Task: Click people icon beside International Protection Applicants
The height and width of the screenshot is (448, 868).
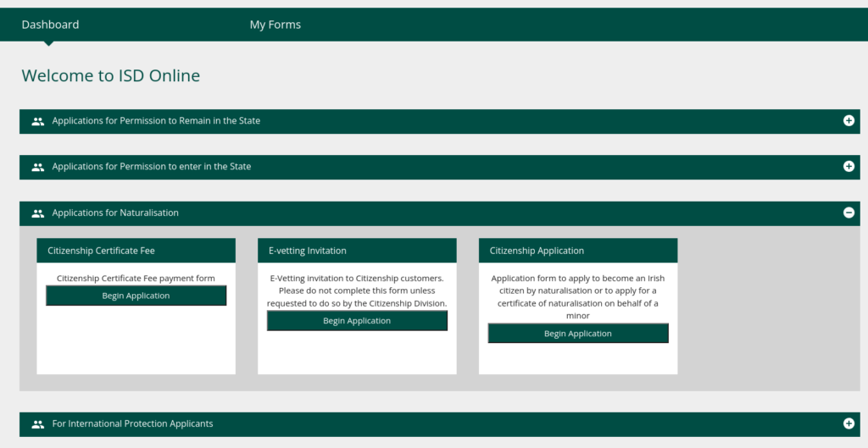Action: point(37,424)
